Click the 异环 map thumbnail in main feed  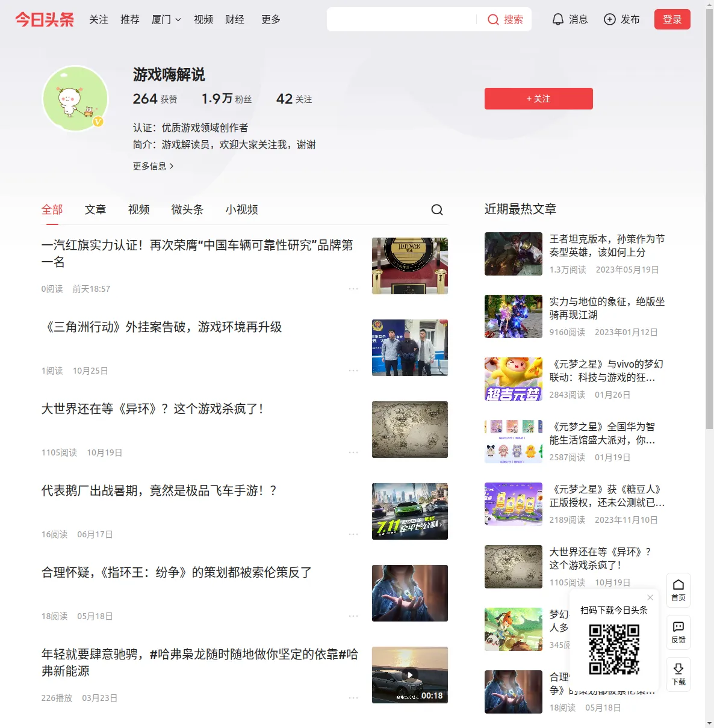coord(410,430)
